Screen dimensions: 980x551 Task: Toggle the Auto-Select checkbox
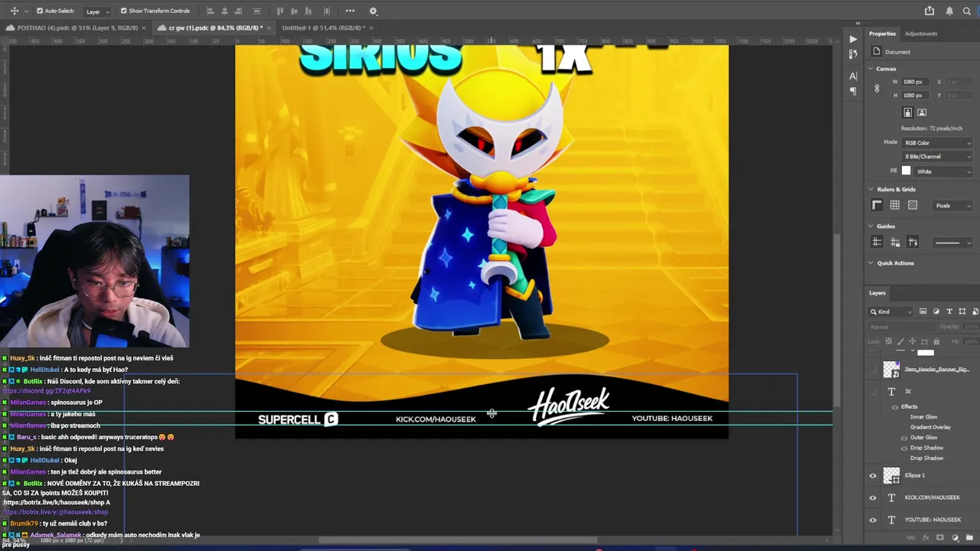tap(40, 11)
